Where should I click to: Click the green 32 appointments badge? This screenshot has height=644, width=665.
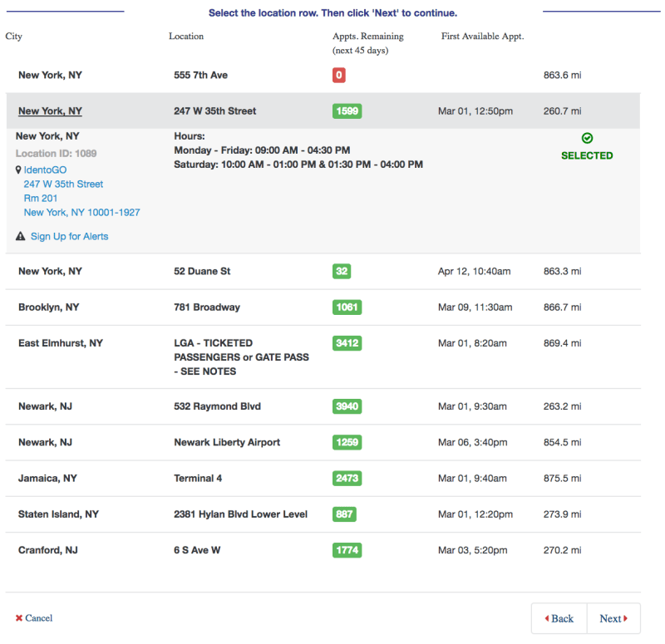coord(342,272)
